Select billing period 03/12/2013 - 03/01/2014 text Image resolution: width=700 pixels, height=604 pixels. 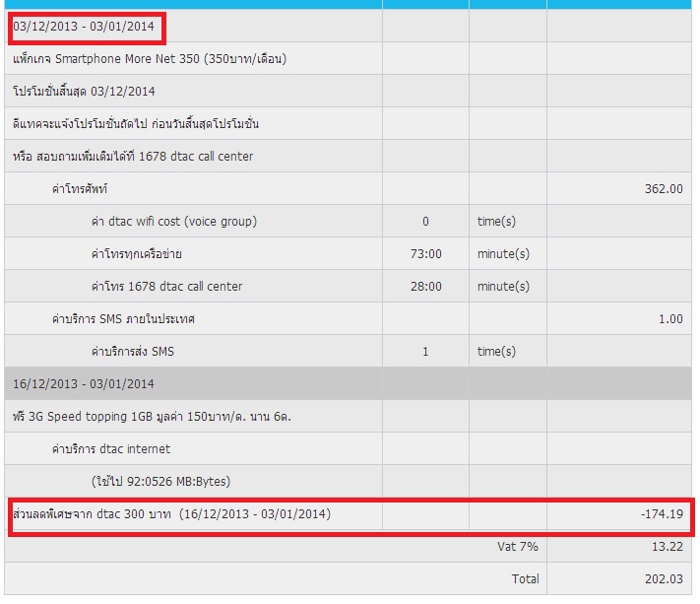coord(84,27)
